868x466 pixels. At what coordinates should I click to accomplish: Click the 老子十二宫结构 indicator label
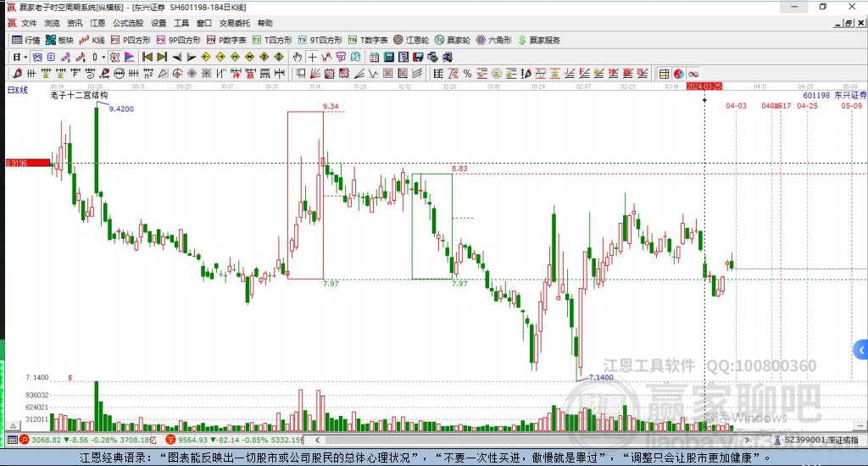pos(79,95)
